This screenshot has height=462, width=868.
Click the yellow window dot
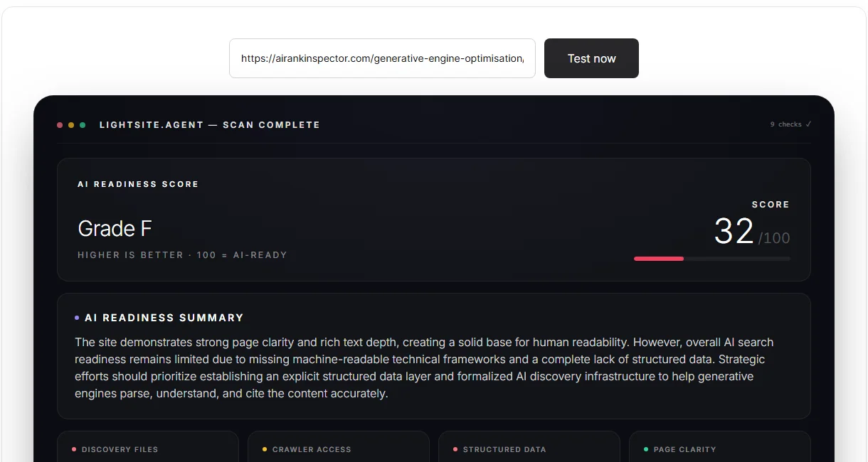point(71,125)
